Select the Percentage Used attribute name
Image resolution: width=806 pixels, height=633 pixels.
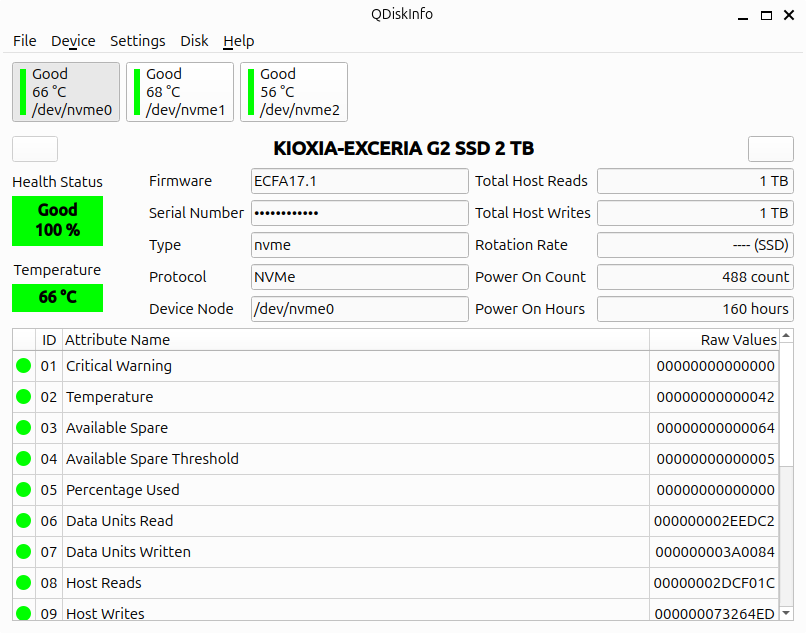coord(122,490)
